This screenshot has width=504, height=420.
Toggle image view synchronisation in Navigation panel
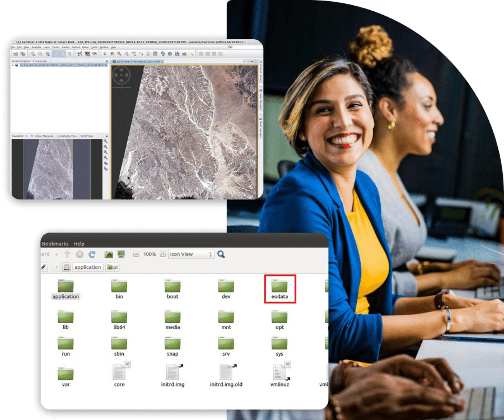(x=105, y=163)
